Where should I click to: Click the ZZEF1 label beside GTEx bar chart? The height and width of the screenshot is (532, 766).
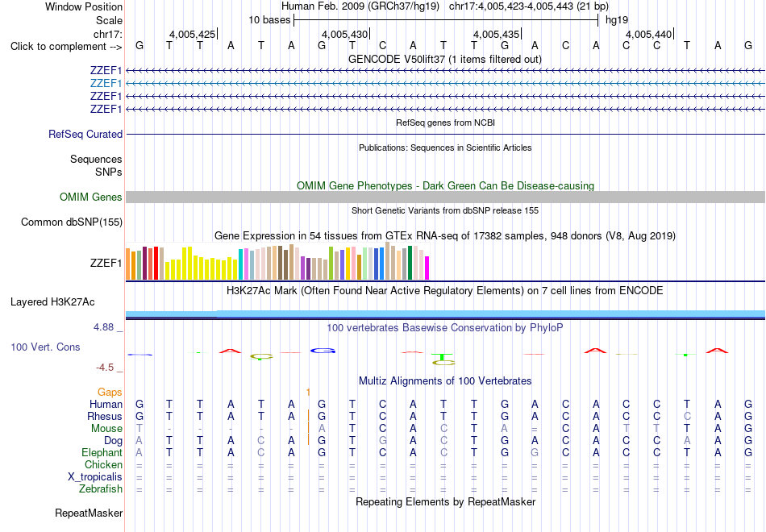[x=106, y=264]
